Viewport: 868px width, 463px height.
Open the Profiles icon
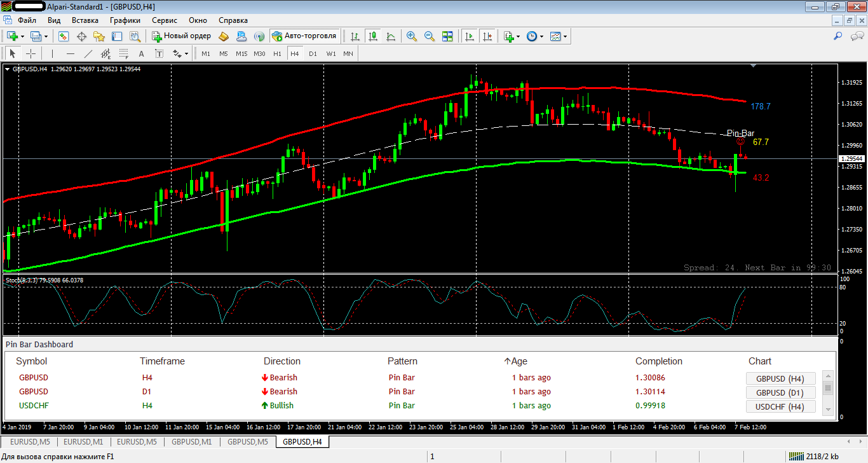tap(36, 36)
